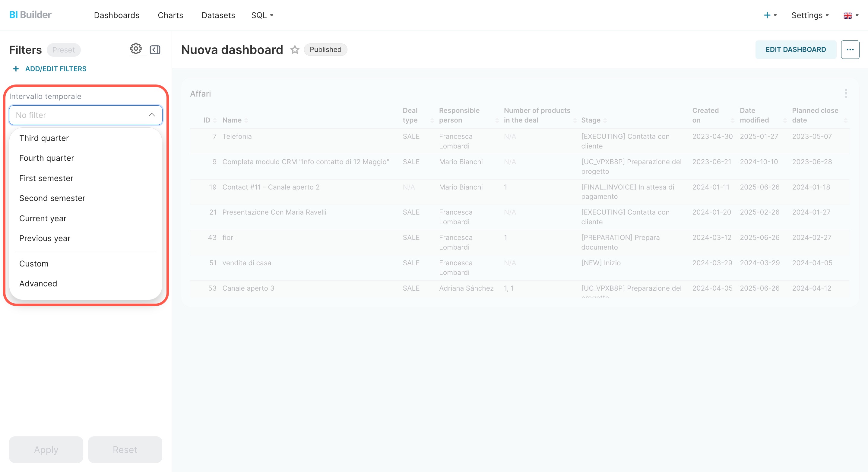Pick the Custom time range option
Screen dimensions: 868x472
click(x=34, y=263)
